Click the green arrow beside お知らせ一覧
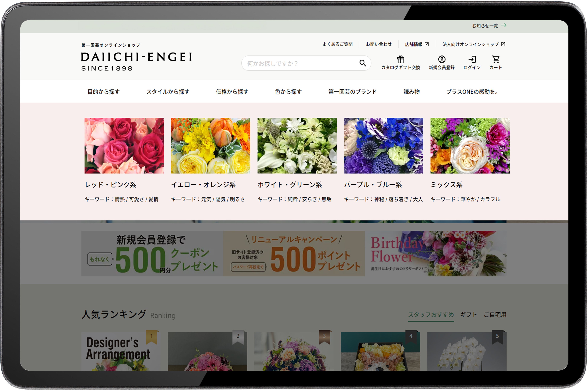 [504, 25]
